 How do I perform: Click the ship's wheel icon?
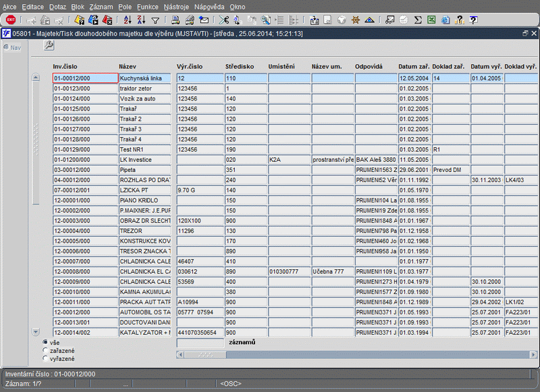(356, 20)
